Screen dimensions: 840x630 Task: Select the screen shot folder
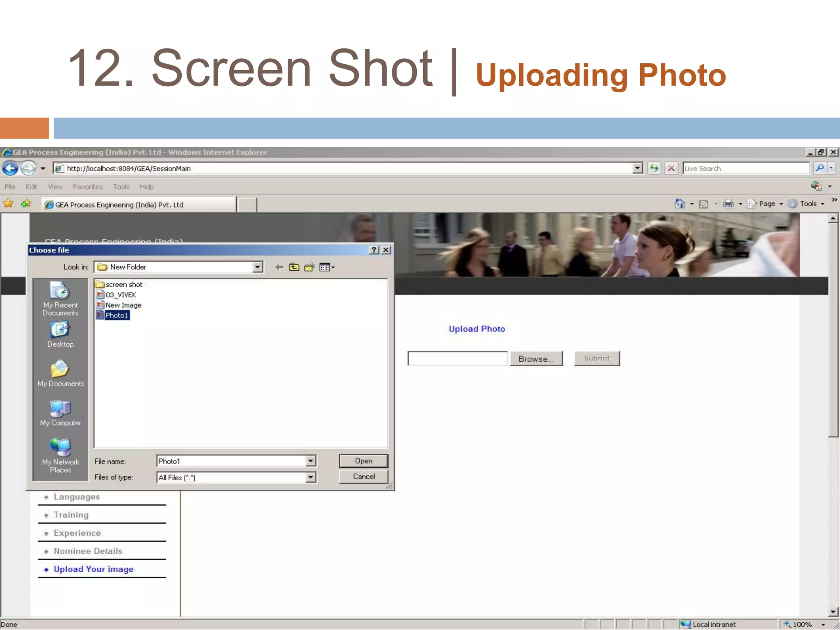click(x=119, y=284)
